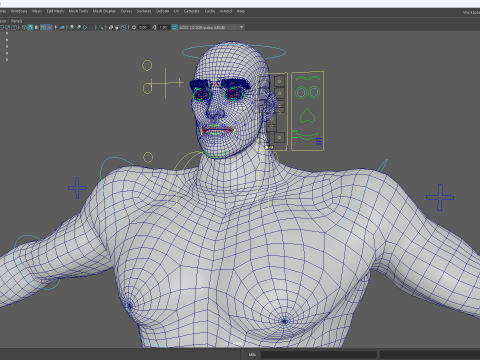Screen dimensions: 480x360
Task: Open the Mesh menu
Action: tap(37, 11)
